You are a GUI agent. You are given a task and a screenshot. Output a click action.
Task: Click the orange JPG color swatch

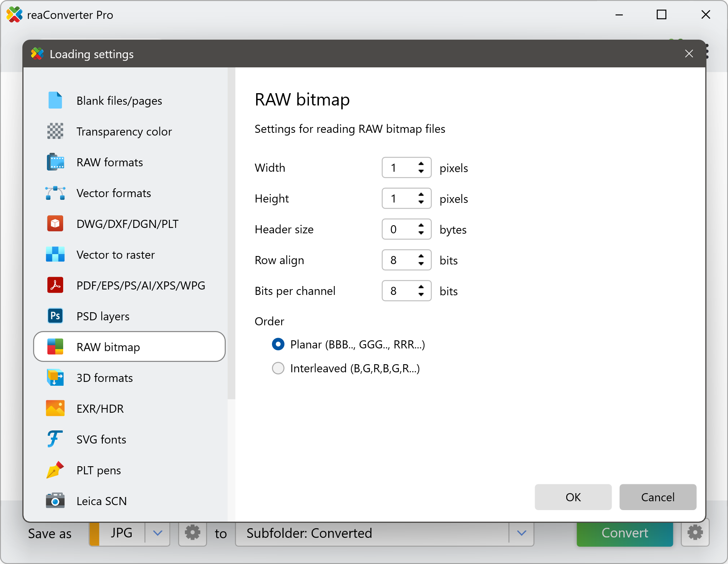[94, 533]
